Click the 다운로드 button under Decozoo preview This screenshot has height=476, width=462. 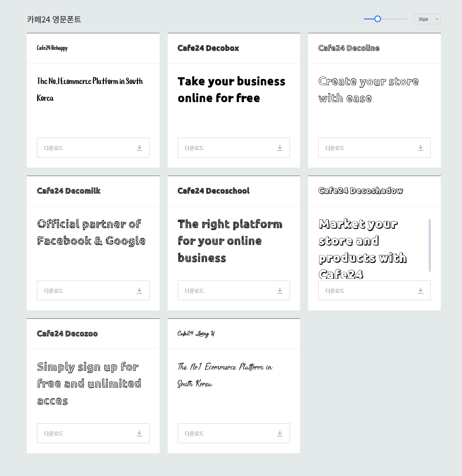[x=93, y=433]
